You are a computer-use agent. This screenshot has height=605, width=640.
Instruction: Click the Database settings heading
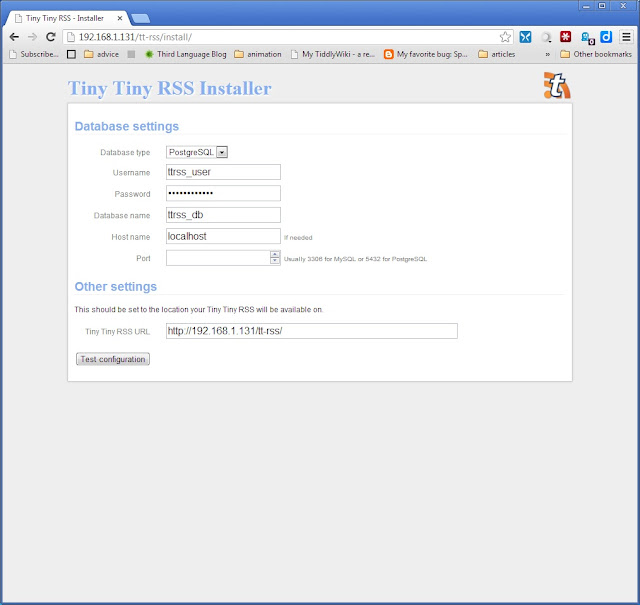127,126
